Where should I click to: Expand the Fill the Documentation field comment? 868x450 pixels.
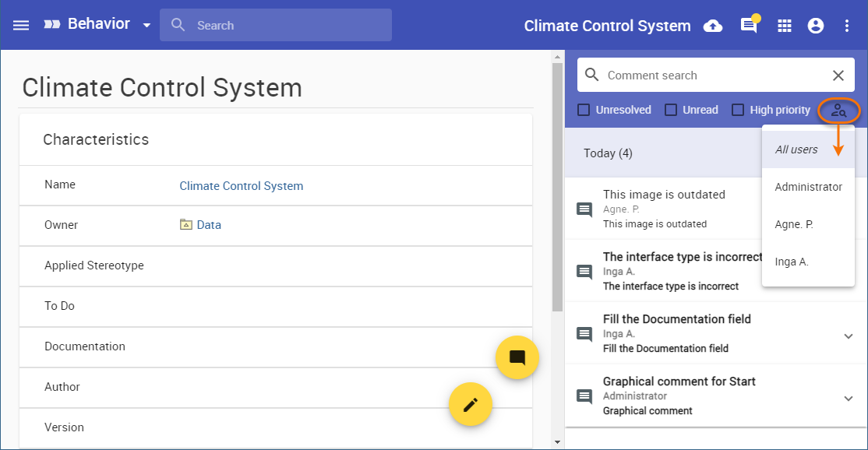click(849, 336)
